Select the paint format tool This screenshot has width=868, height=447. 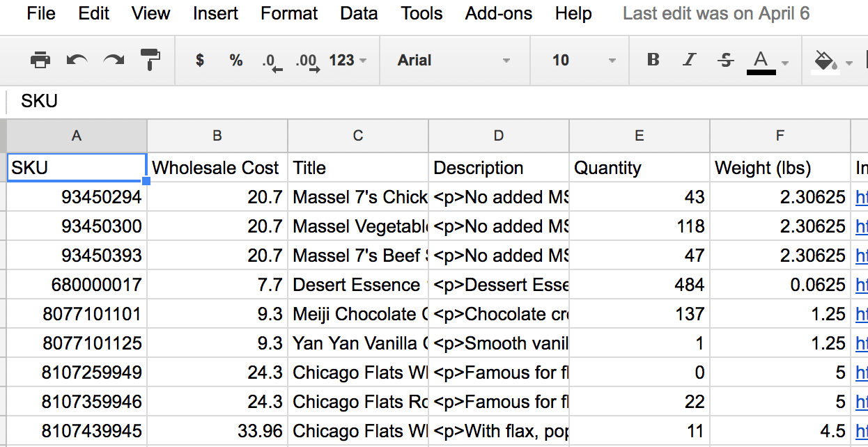coord(150,61)
